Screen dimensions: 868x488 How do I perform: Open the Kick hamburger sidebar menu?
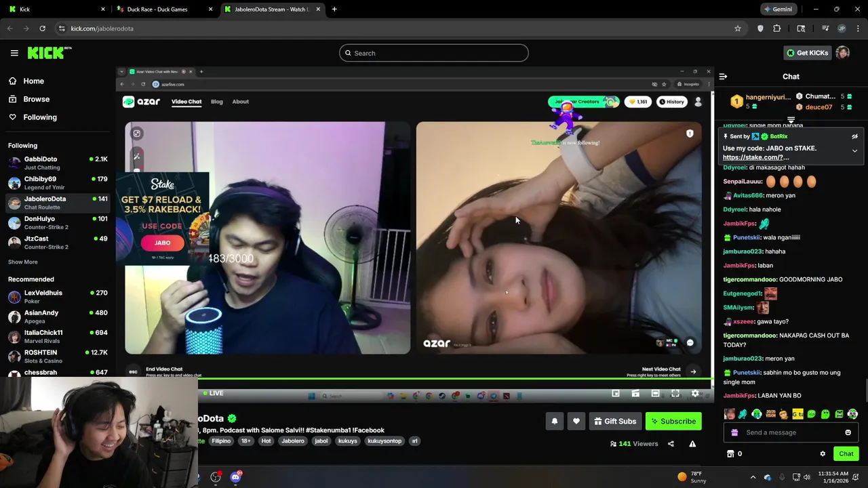(x=14, y=53)
